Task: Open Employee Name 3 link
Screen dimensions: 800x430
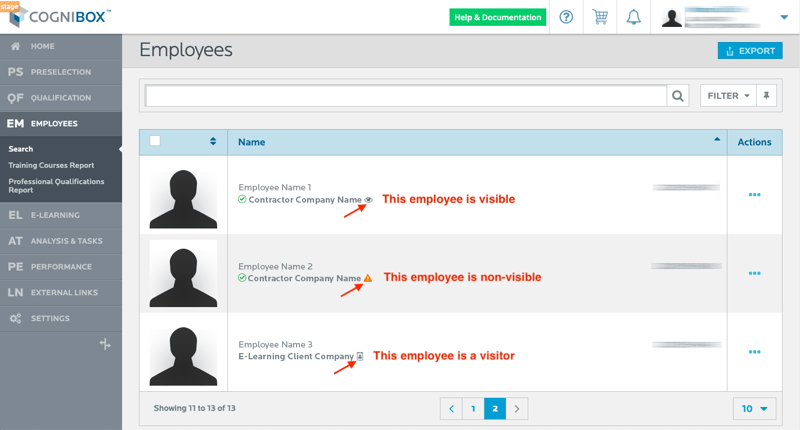Action: [x=276, y=344]
